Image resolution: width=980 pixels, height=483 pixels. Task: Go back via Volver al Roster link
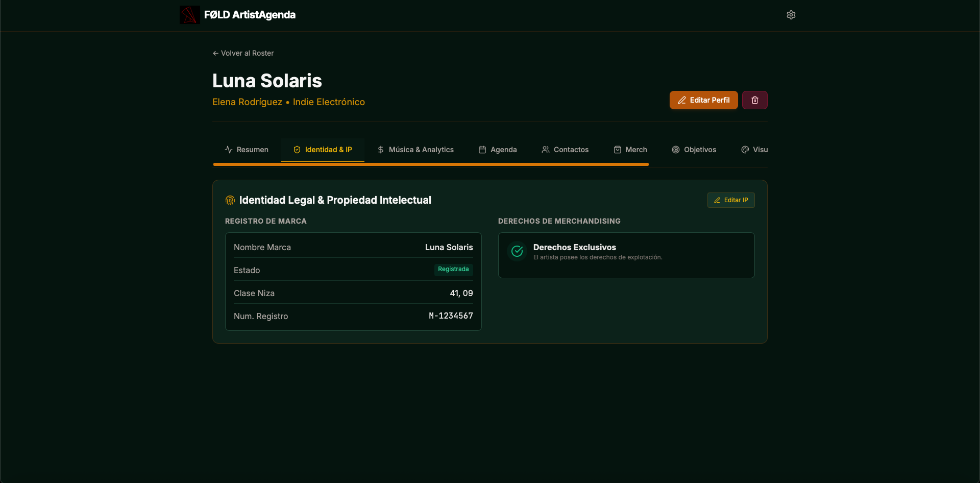[x=243, y=53]
